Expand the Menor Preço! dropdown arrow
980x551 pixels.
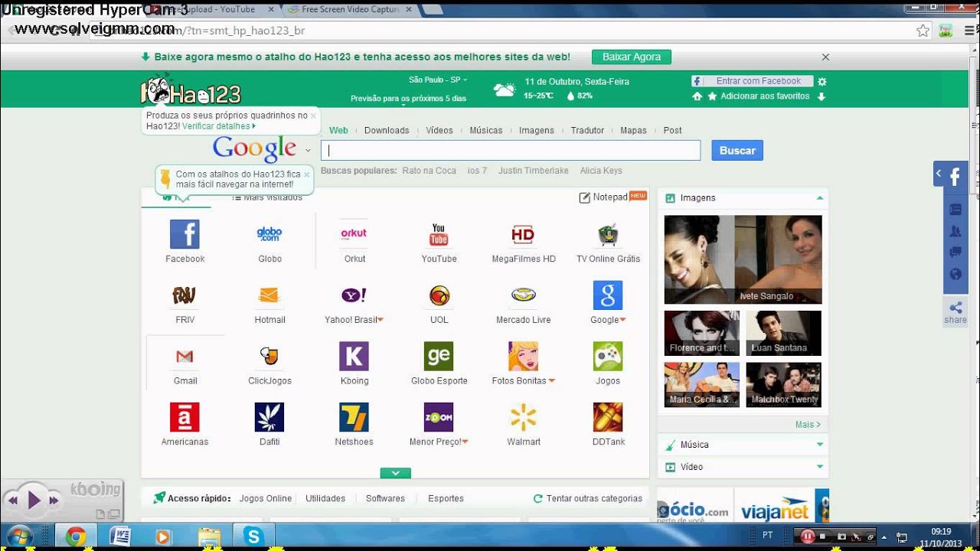point(465,442)
